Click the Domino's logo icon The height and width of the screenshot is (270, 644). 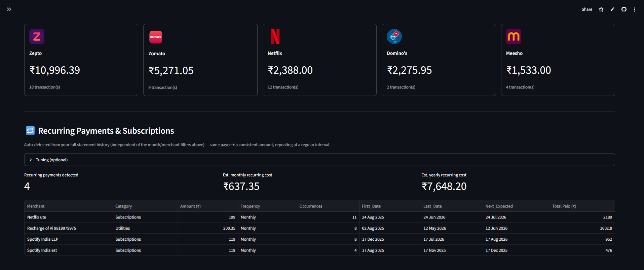pos(394,36)
